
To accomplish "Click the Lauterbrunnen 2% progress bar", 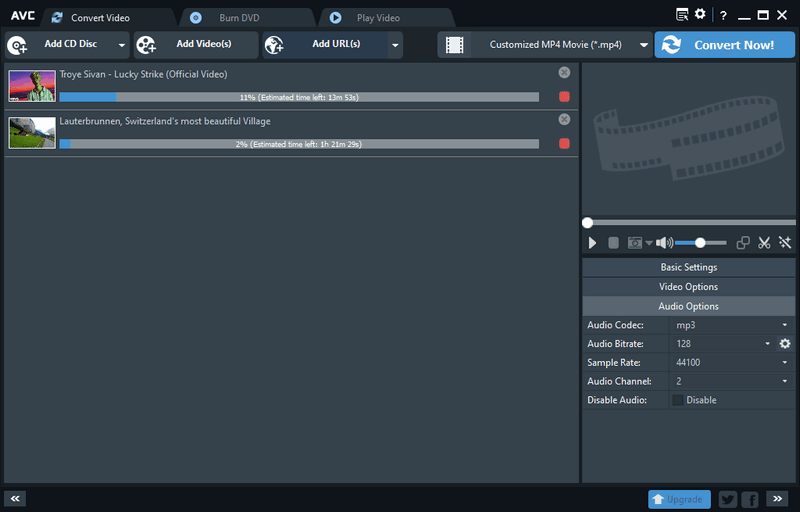I will [299, 144].
